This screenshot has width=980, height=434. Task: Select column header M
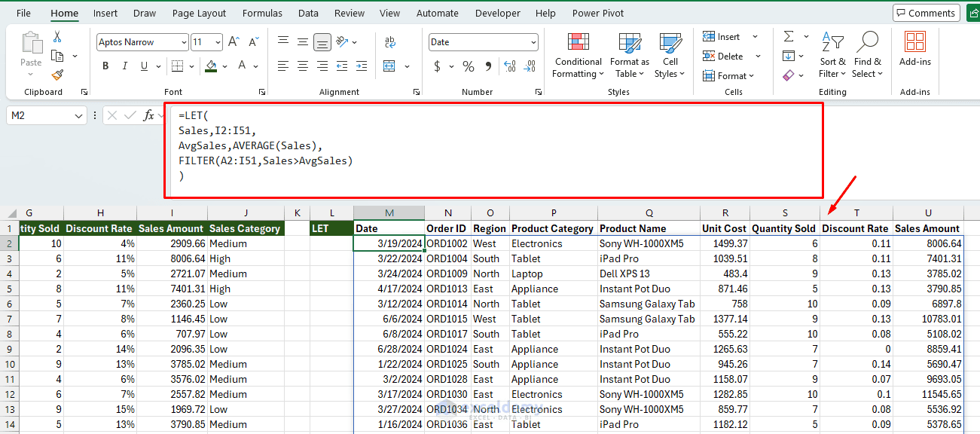[389, 212]
